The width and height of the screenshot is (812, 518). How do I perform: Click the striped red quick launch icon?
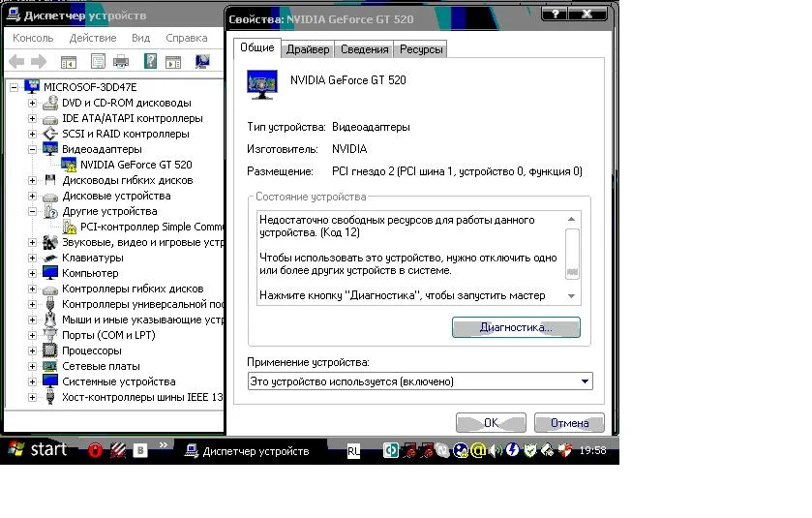tap(117, 450)
